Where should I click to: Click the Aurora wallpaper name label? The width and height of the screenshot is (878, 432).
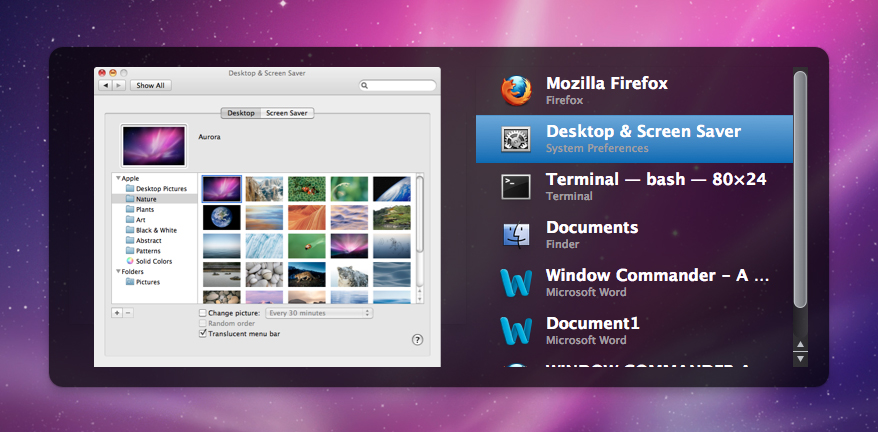209,137
